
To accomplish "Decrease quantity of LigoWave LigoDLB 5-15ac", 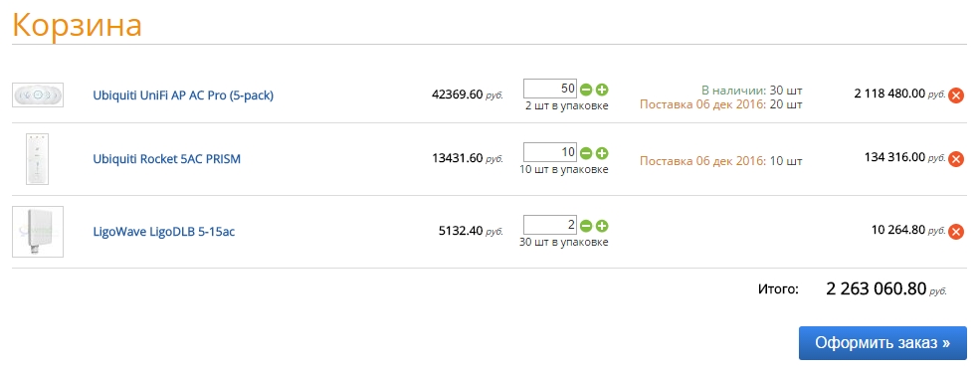I will point(586,226).
